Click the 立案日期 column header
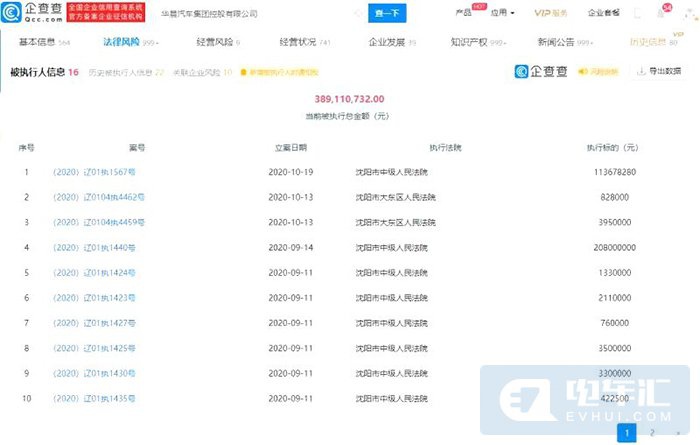The width and height of the screenshot is (700, 445). coord(291,147)
